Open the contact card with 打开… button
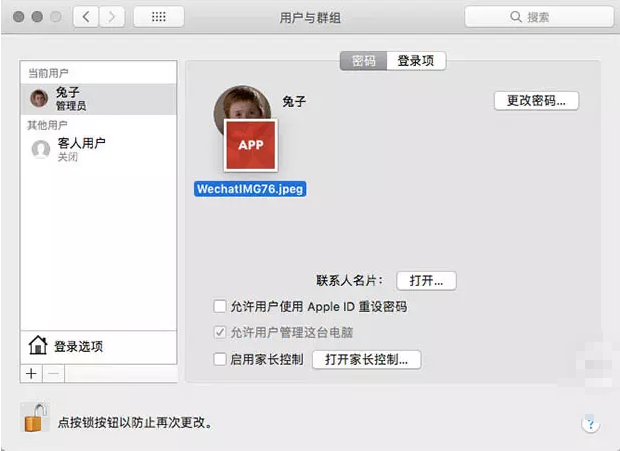The height and width of the screenshot is (451, 620). [426, 281]
